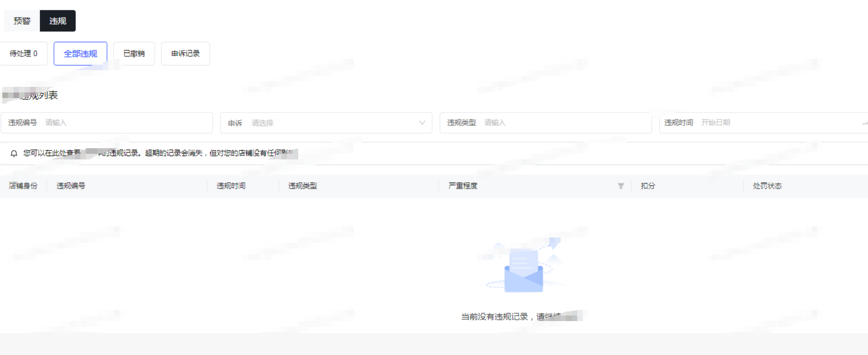The width and height of the screenshot is (868, 355).
Task: Focus the 违规类型 input field
Action: coord(563,123)
